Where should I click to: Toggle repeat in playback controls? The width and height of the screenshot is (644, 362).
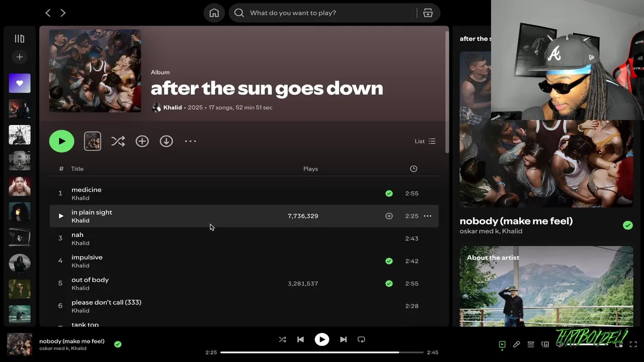(x=361, y=339)
